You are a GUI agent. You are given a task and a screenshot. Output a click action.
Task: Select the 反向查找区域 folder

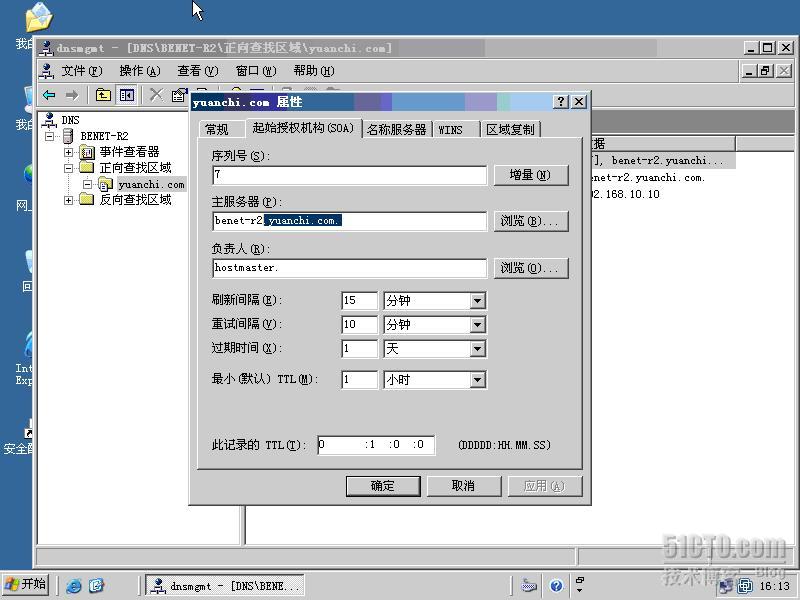(135, 200)
